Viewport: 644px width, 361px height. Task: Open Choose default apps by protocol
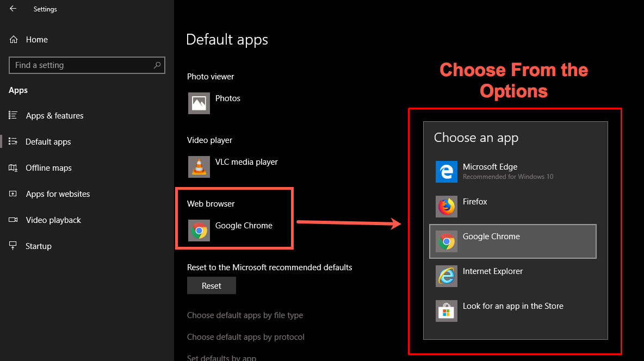coord(245,337)
